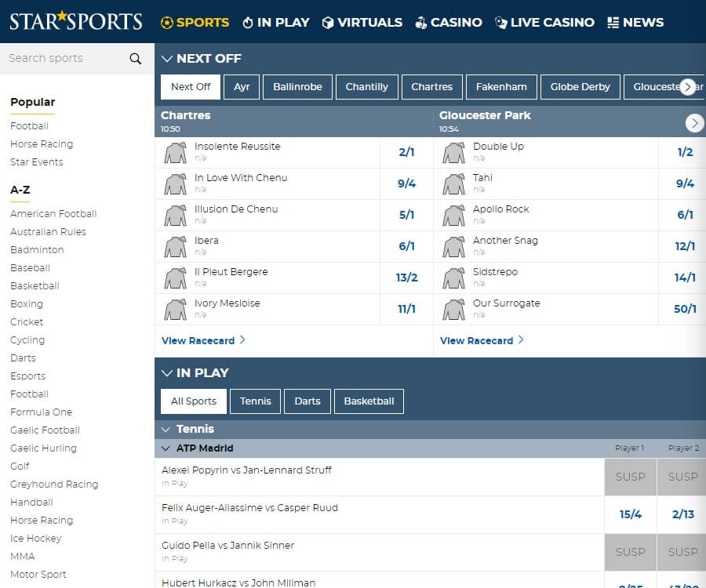Viewport: 706px width, 588px height.
Task: Click the jockey silk icon for Sidstrepo
Action: pyautogui.click(x=454, y=278)
